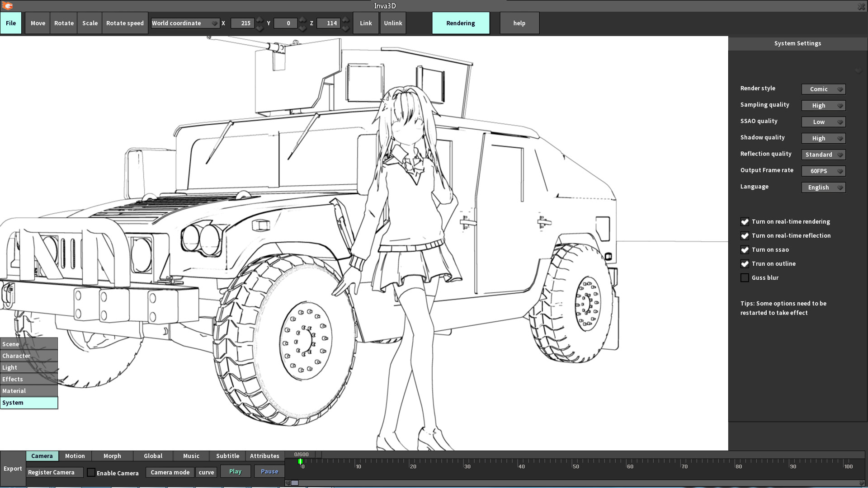Viewport: 868px width, 488px height.
Task: Increase the Z coordinate with up arrow
Action: click(x=345, y=20)
